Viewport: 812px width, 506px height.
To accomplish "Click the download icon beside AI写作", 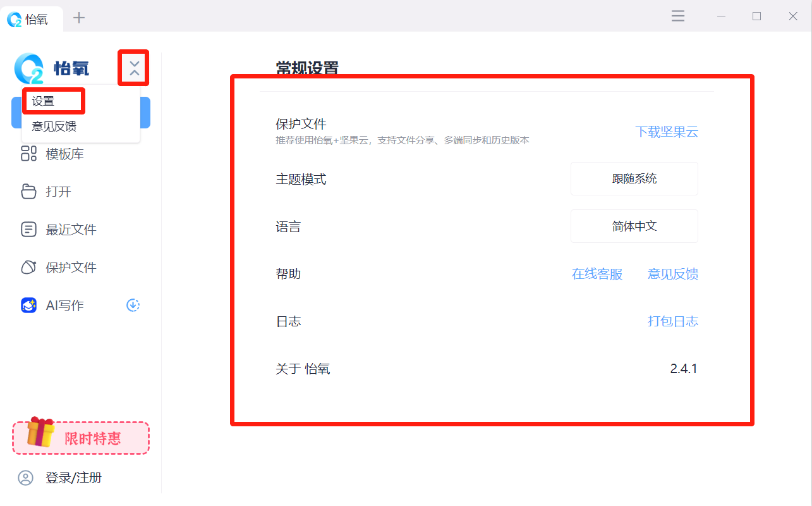I will [x=133, y=305].
